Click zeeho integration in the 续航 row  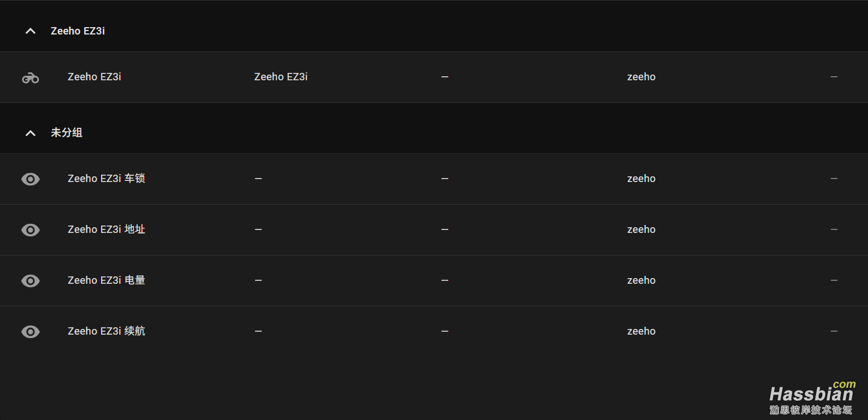coord(641,331)
